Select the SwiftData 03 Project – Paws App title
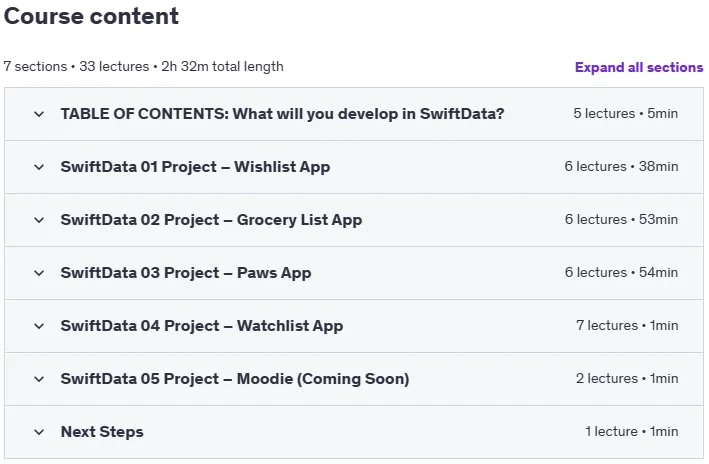 [186, 273]
